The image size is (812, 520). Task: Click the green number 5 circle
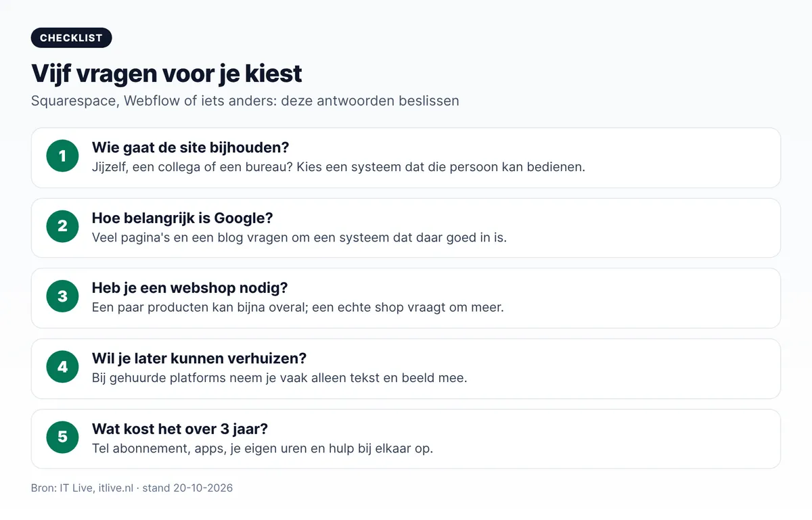pos(63,438)
